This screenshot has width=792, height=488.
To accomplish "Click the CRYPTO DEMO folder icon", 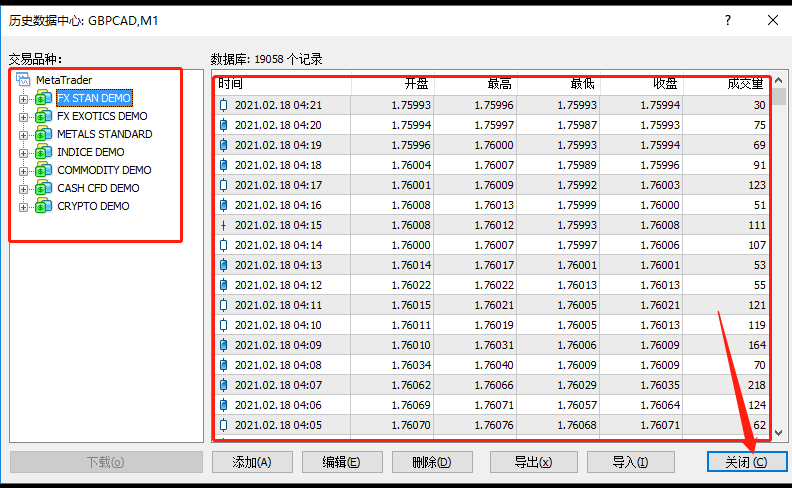I will 43,206.
